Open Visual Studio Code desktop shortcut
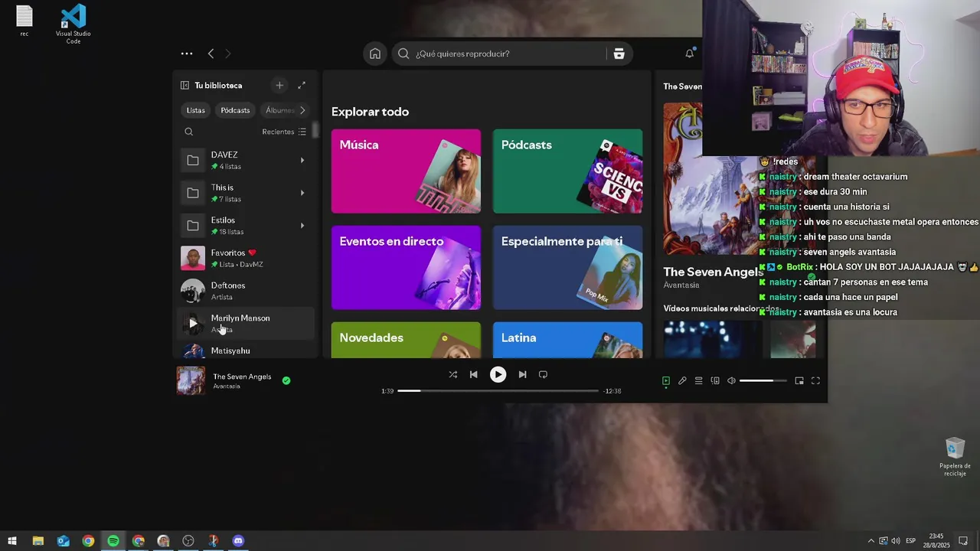 pos(73,24)
